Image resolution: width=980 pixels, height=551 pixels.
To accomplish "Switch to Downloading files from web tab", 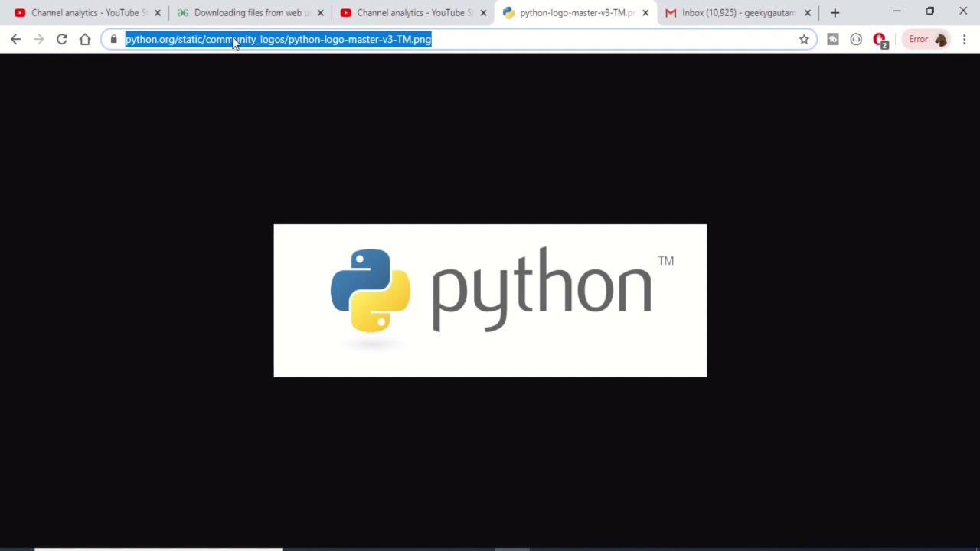I will pos(245,12).
